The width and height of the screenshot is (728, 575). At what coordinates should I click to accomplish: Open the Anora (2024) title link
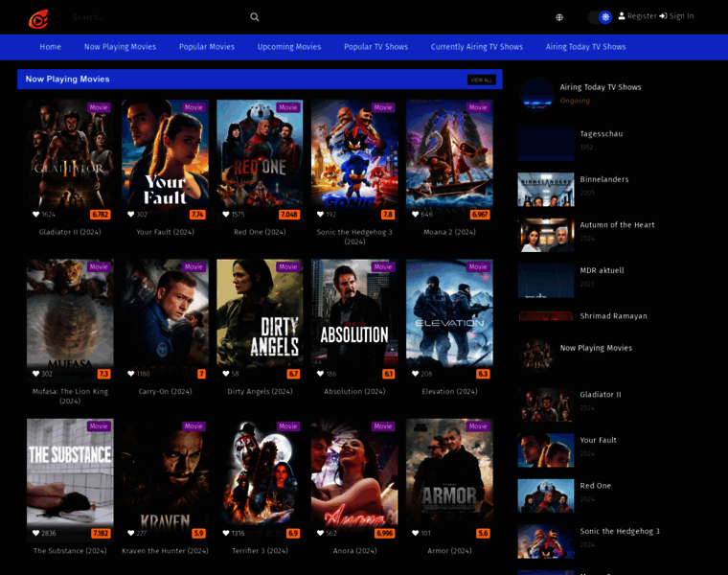click(x=354, y=550)
